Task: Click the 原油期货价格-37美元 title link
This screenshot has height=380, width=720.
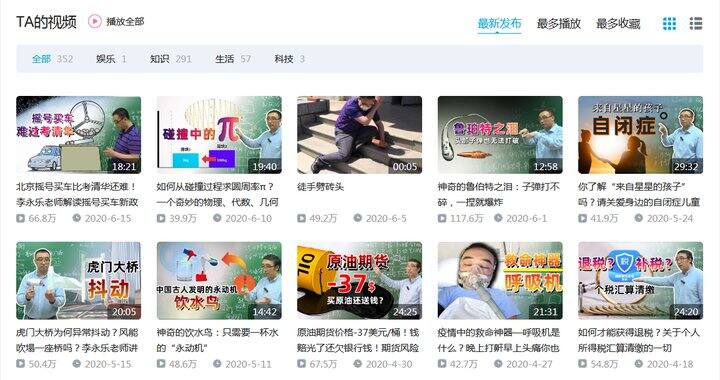Action: 358,340
